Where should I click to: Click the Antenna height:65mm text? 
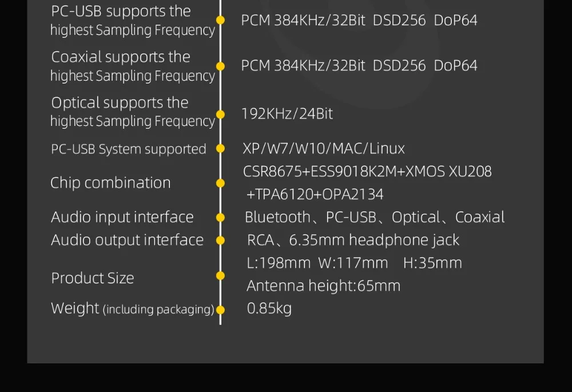coord(324,286)
